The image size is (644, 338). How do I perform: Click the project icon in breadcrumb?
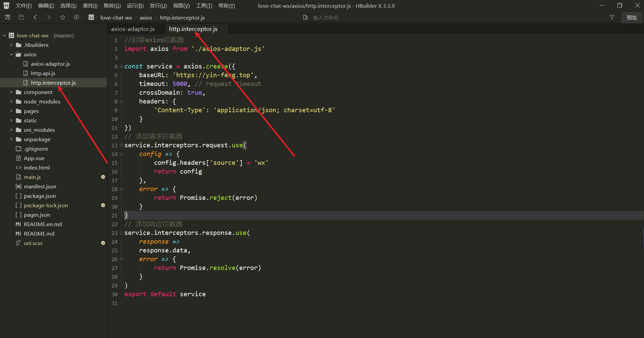[91, 17]
